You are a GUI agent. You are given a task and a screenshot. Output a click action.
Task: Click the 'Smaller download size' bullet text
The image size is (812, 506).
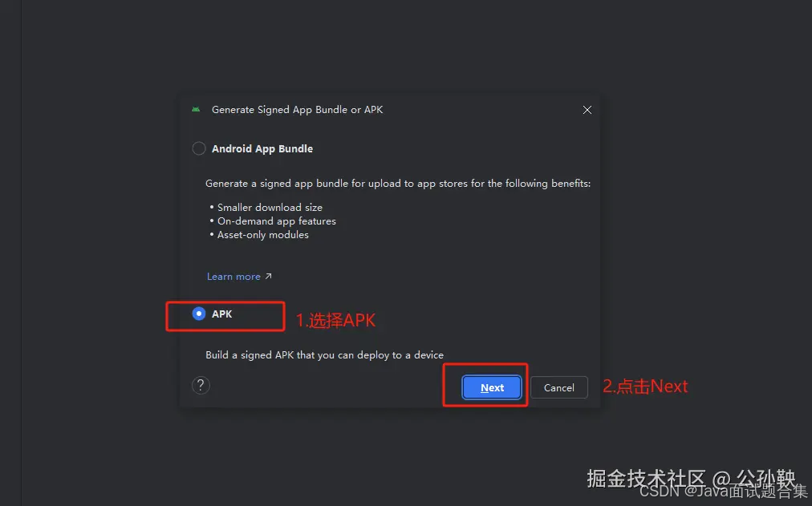point(270,208)
